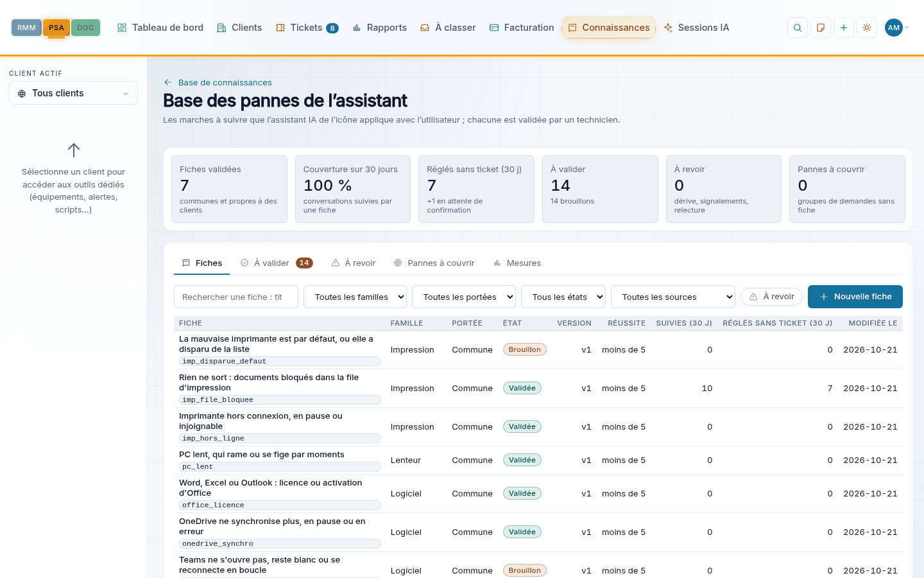
Task: Expand the Toutes les portées dropdown
Action: tap(464, 297)
